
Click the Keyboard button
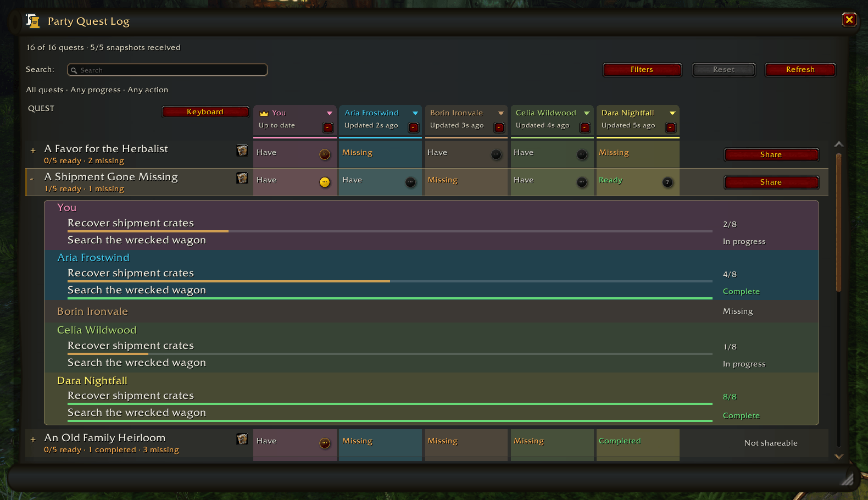(x=205, y=112)
